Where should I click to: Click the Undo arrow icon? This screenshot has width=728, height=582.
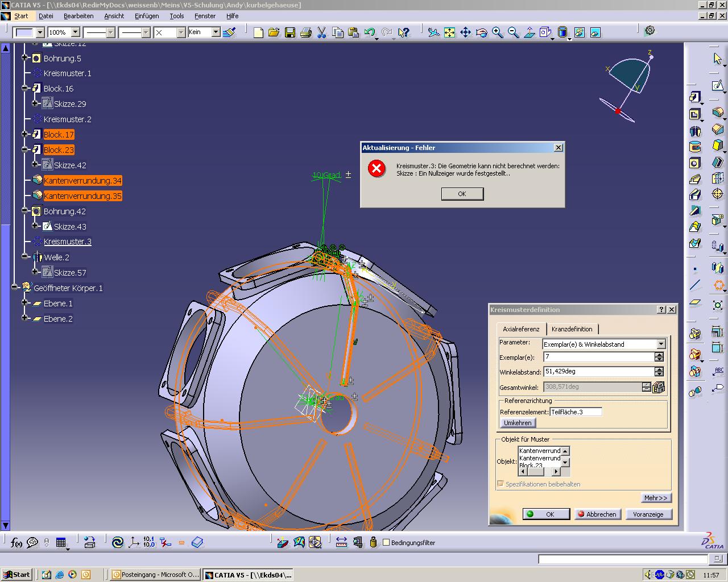(370, 32)
